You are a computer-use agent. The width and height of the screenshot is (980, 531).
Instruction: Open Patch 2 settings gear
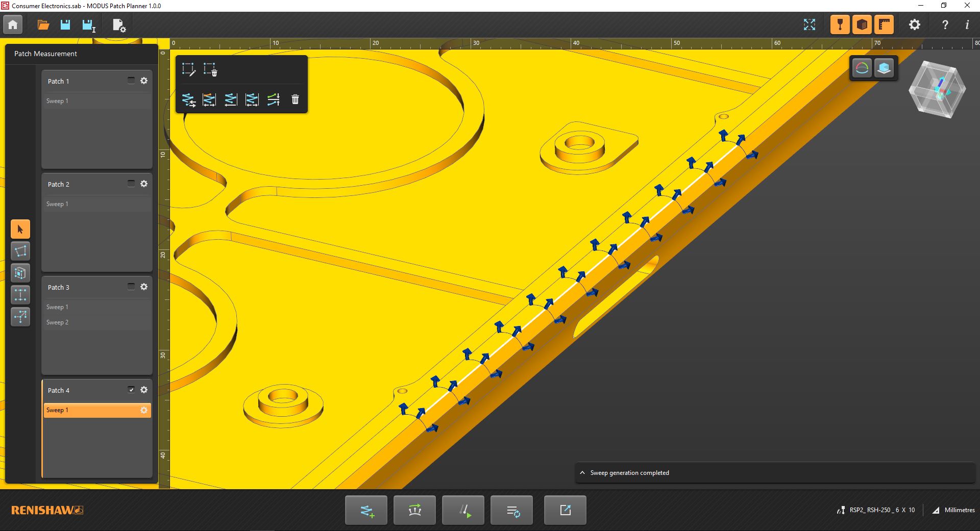[144, 184]
